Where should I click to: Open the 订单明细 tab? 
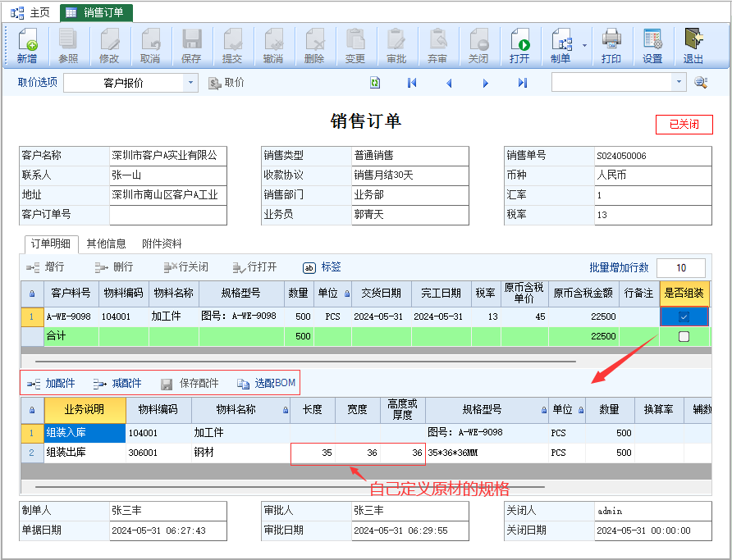coord(51,244)
